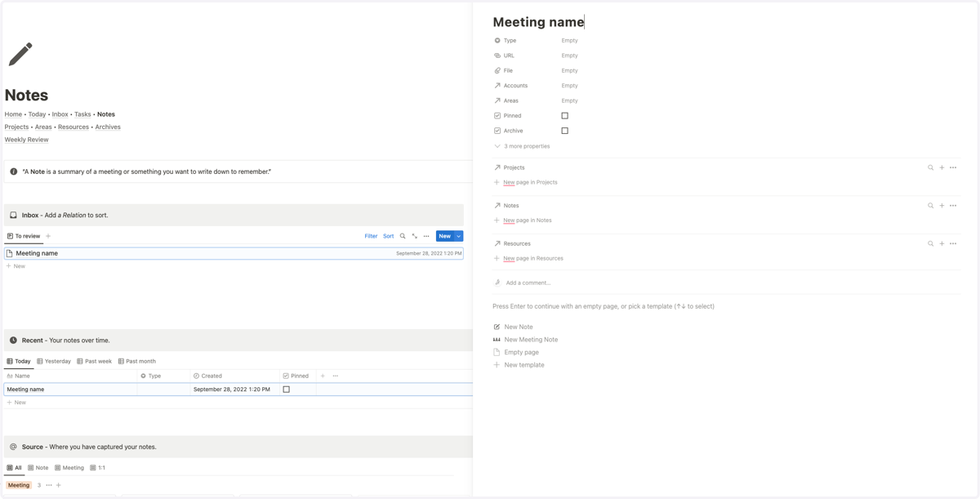Click the Add a comment field
This screenshot has height=499, width=980.
(x=528, y=283)
